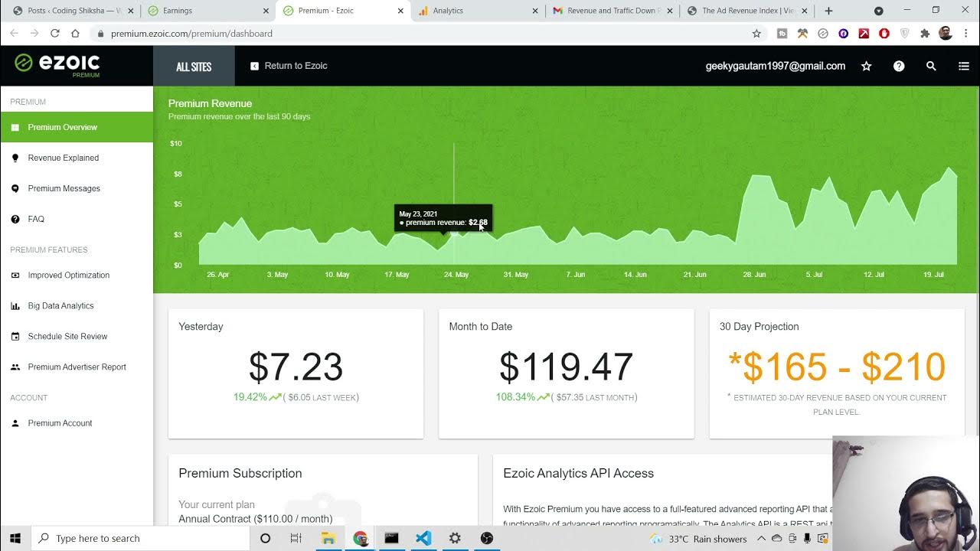Open the Chrome extensions puzzle icon
This screenshot has height=551, width=980.
925,34
